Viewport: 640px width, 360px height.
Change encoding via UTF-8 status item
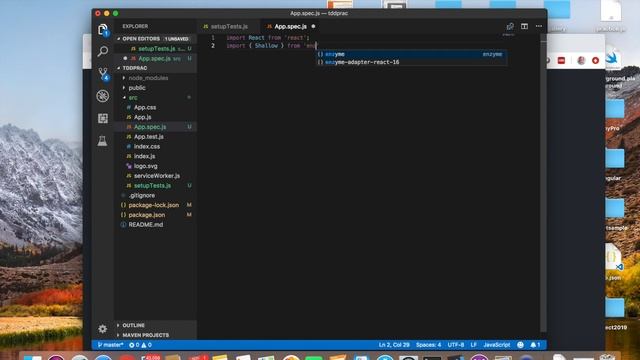pos(456,345)
